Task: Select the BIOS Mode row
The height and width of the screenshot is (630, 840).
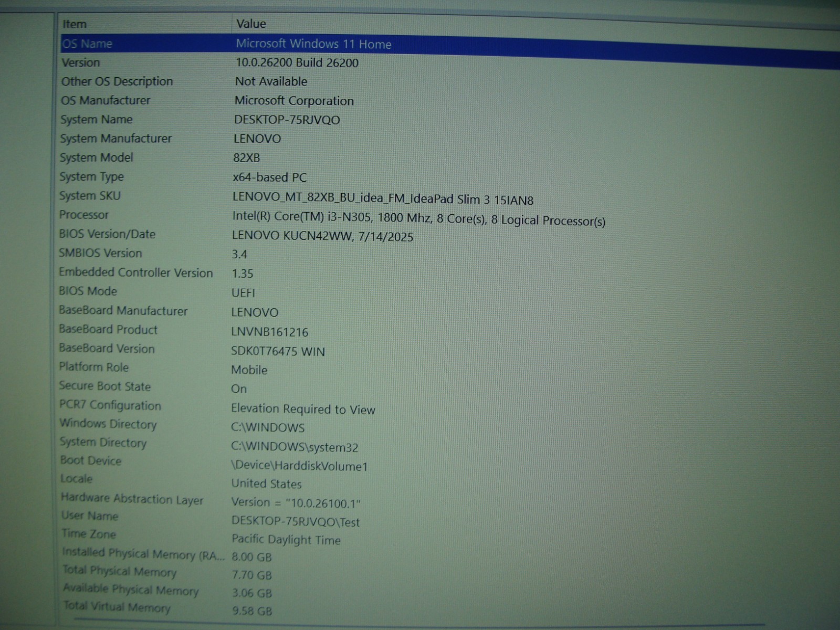Action: point(88,291)
